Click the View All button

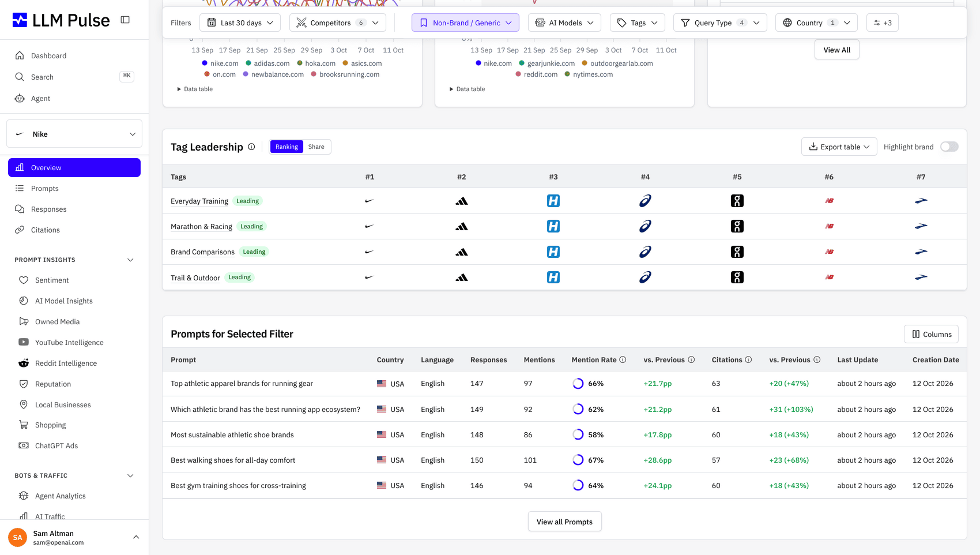point(836,50)
